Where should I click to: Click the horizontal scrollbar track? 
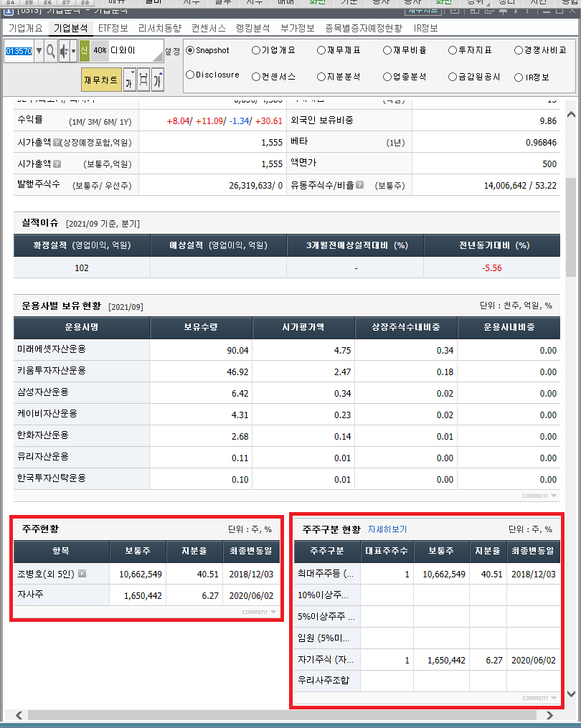coord(284,715)
